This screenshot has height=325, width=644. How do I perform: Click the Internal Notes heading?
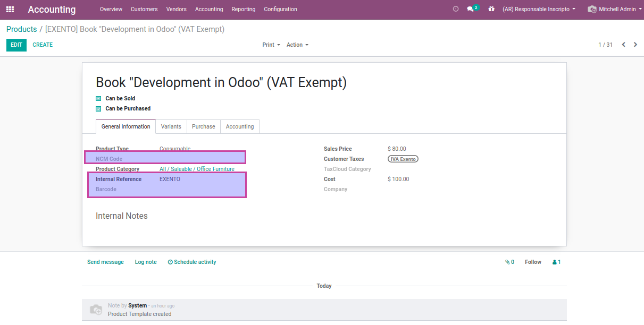(122, 216)
